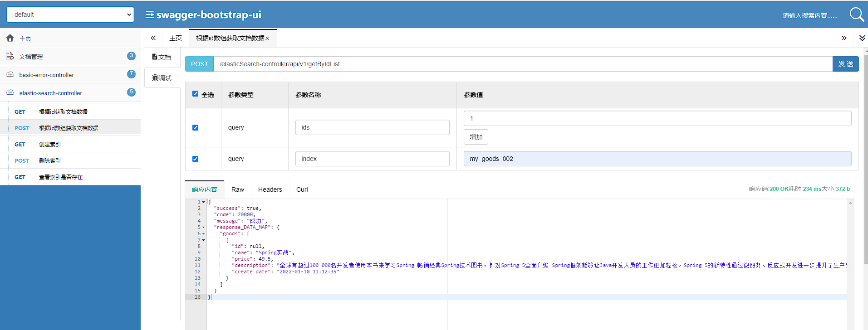The width and height of the screenshot is (868, 330).
Task: Click response status 200 OK text
Action: click(779, 189)
